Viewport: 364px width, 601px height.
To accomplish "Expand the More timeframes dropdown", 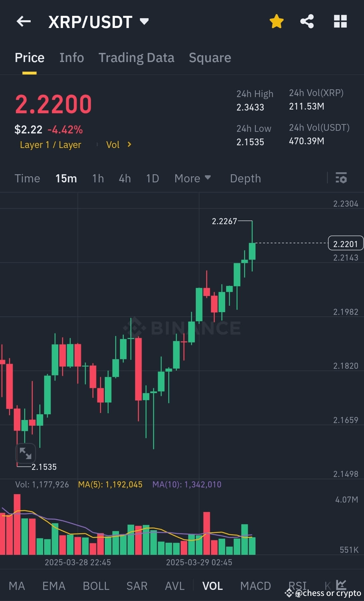I will coord(192,178).
